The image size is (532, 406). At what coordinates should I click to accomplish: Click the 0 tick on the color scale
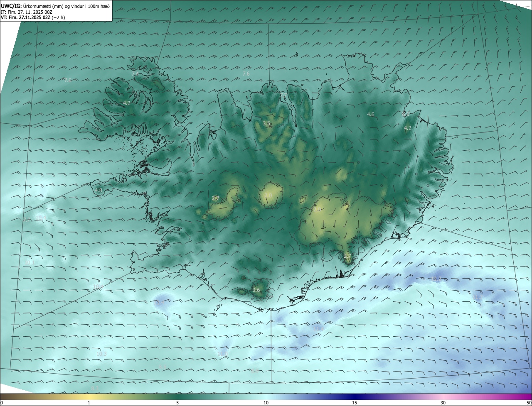click(x=2, y=403)
